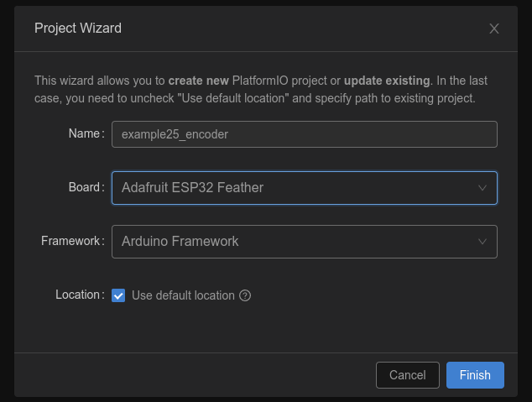Click the "Name" field label
Viewport: 532px width, 402px height.
click(84, 133)
